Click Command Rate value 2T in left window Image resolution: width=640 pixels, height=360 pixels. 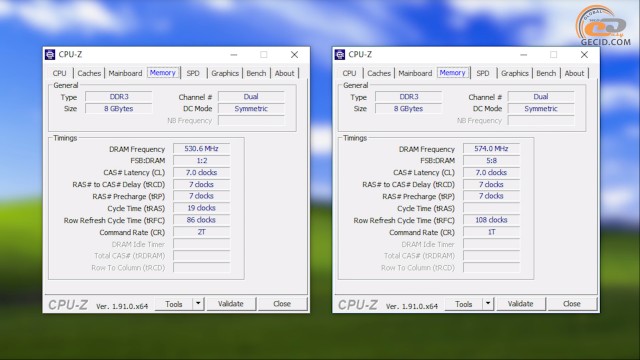point(202,232)
